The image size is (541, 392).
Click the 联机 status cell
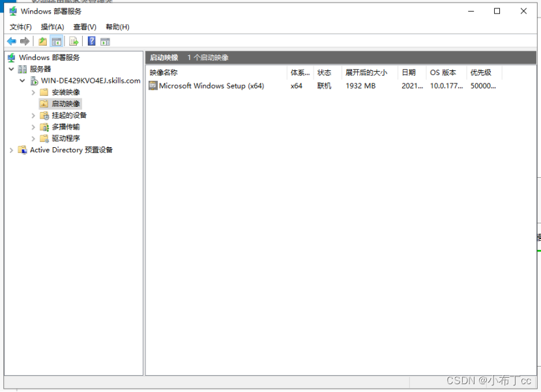[325, 86]
